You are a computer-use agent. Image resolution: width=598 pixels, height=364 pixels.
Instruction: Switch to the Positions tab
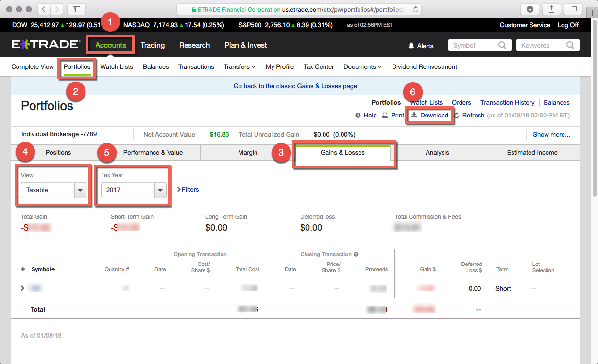[58, 152]
